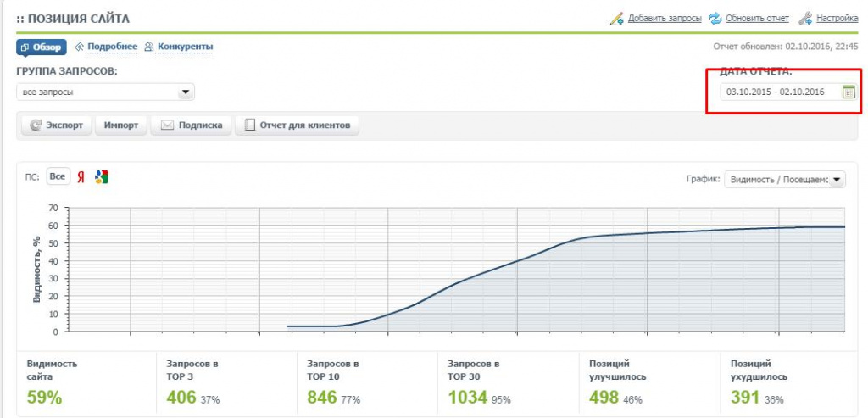Open the Настройка link
The image size is (868, 418).
[837, 19]
